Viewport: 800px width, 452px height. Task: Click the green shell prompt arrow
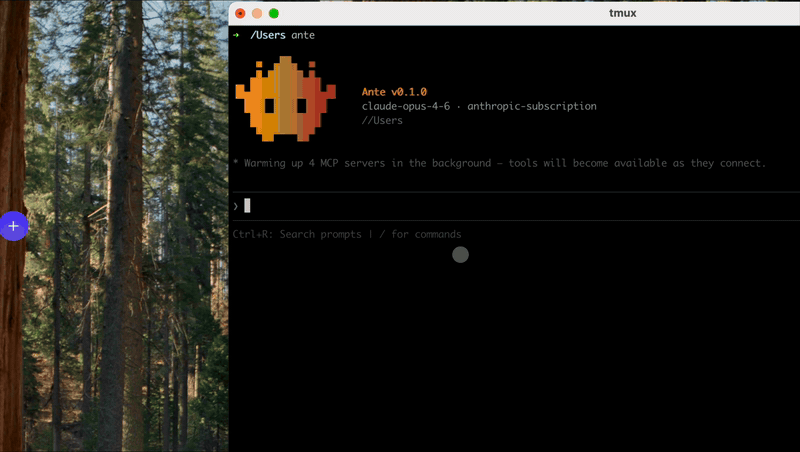click(236, 35)
